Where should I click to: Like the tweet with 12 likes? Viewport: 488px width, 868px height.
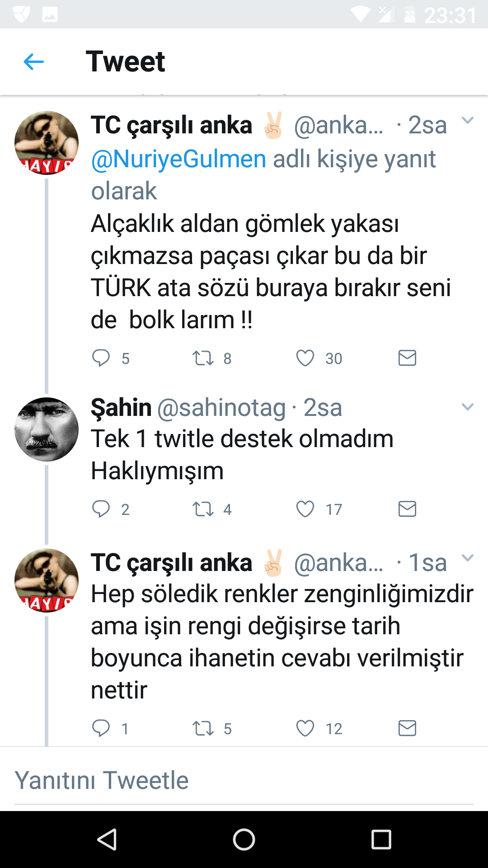(305, 728)
